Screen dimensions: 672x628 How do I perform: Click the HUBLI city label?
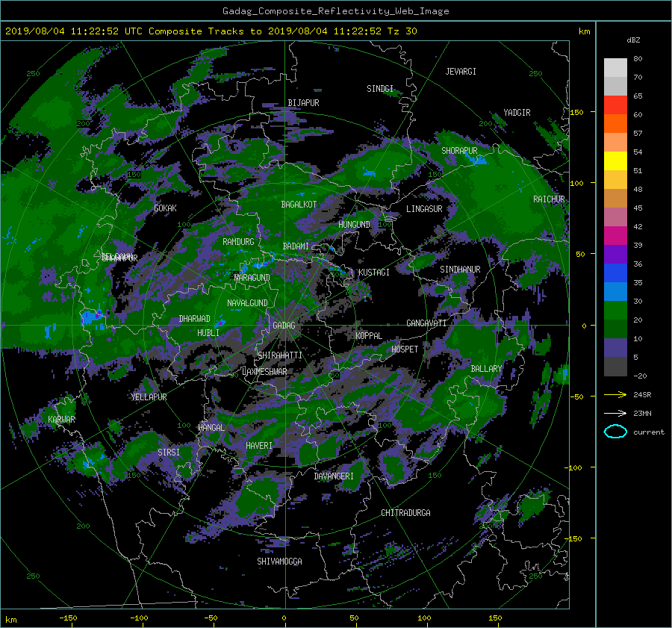click(208, 333)
